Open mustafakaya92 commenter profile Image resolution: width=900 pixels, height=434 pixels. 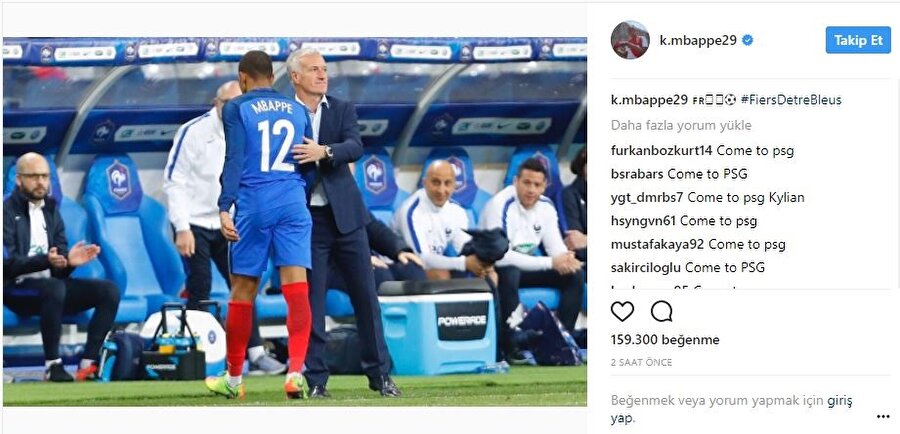click(x=657, y=245)
